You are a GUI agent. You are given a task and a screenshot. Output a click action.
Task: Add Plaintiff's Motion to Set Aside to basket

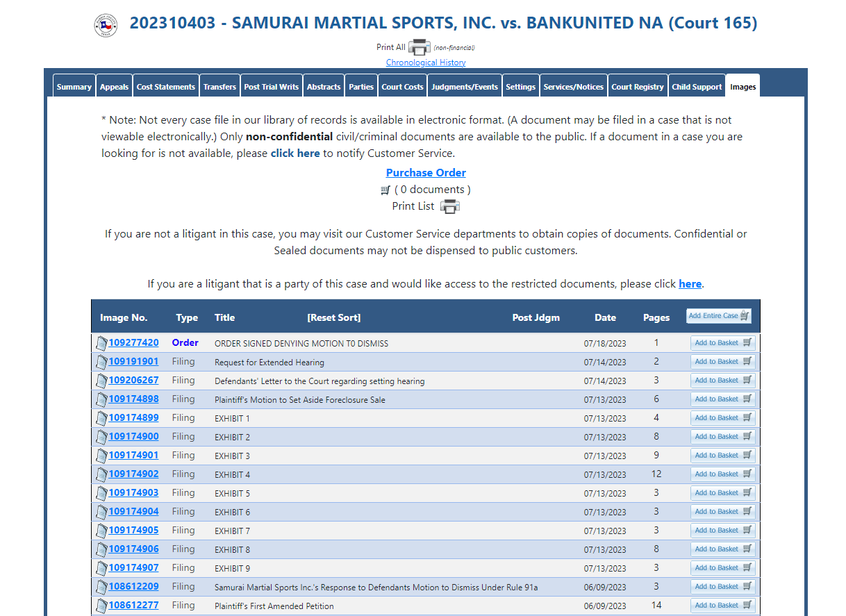(723, 399)
